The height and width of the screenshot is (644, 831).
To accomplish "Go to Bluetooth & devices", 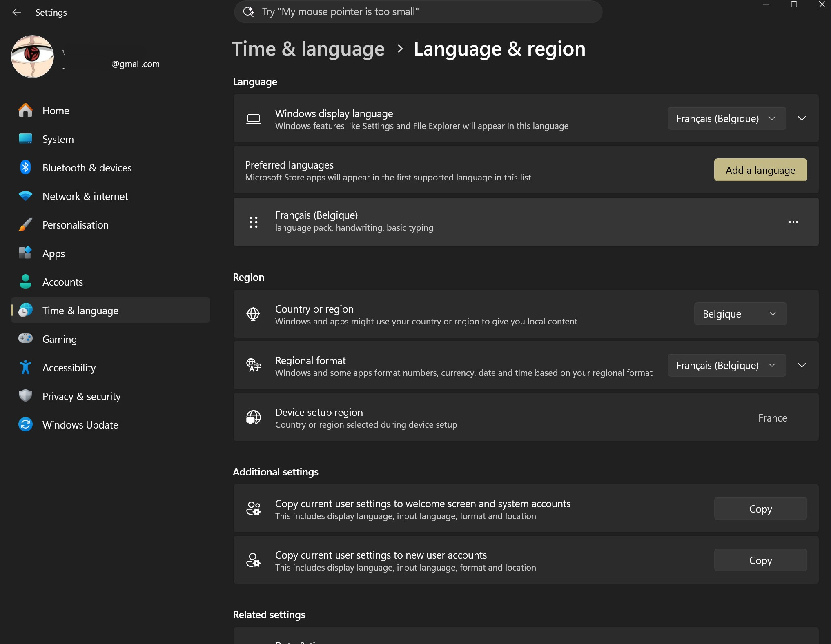I will pyautogui.click(x=110, y=168).
